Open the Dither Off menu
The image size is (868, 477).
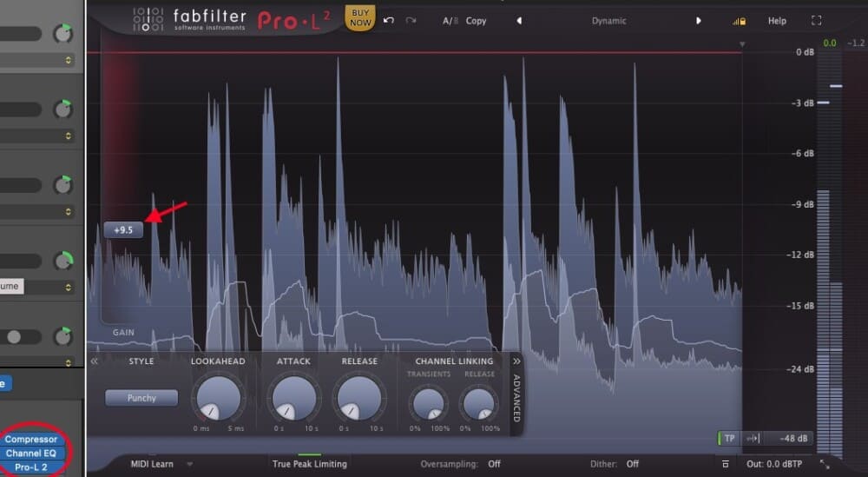pos(633,464)
